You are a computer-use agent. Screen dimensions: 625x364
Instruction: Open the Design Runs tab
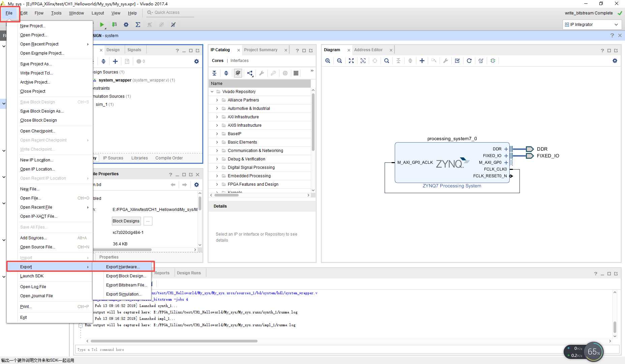[x=189, y=273]
